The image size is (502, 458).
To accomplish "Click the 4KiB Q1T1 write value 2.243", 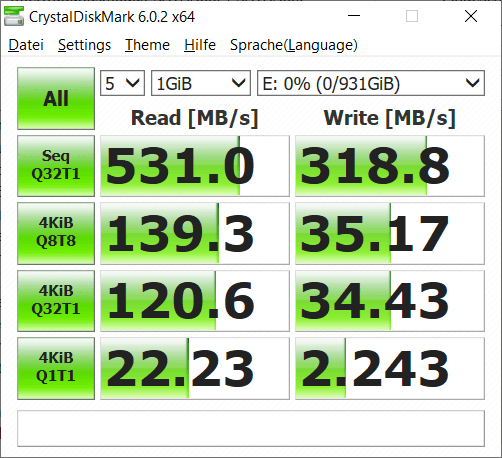I will click(x=390, y=368).
